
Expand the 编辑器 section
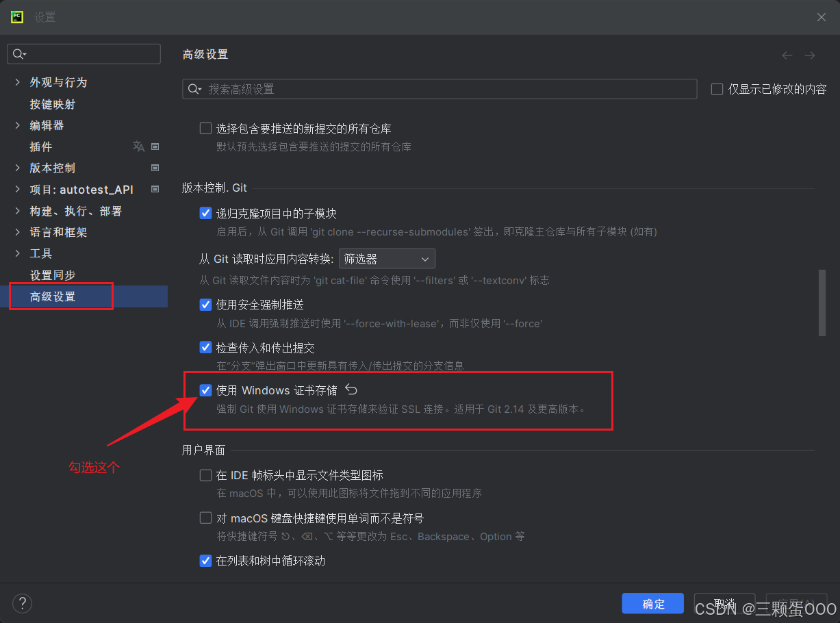[16, 125]
